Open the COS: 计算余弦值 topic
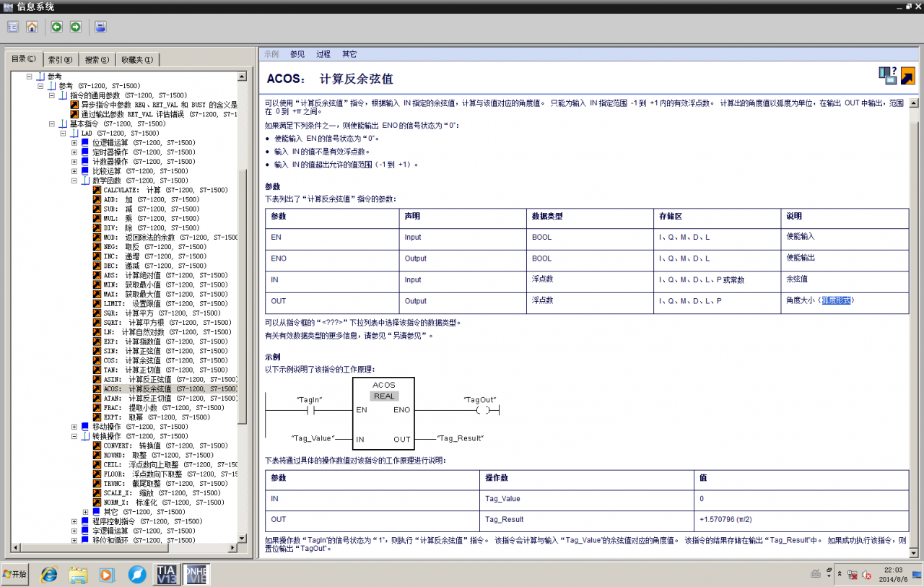Image resolution: width=924 pixels, height=587 pixels. click(x=165, y=360)
